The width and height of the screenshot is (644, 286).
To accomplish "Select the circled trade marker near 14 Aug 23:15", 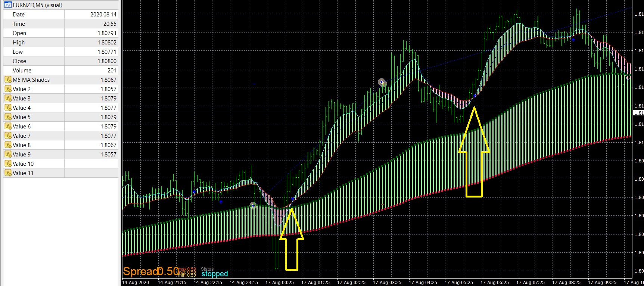I will click(x=253, y=206).
